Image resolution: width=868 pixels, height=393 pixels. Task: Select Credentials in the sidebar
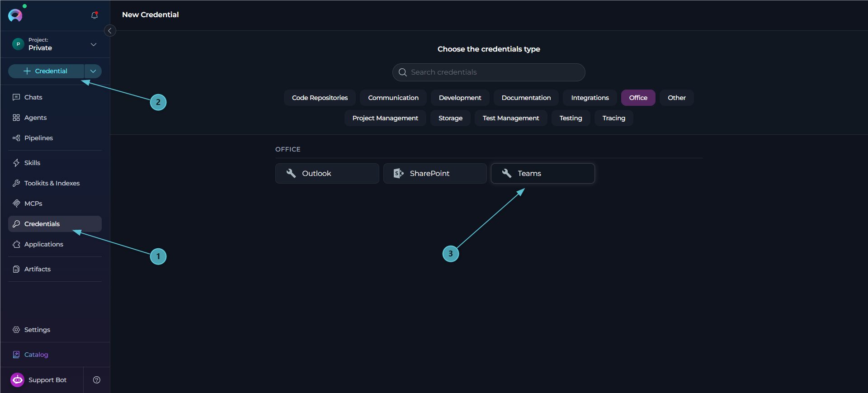55,224
